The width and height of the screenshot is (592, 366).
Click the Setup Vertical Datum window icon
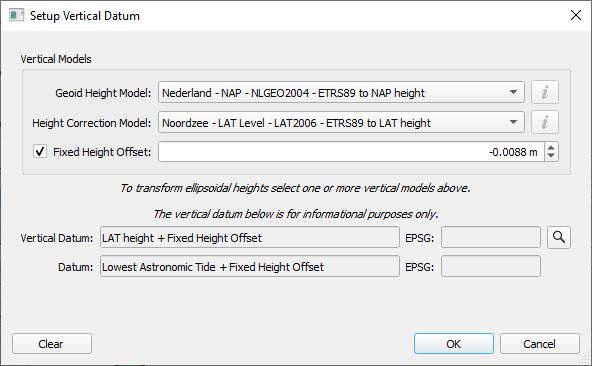click(x=17, y=15)
